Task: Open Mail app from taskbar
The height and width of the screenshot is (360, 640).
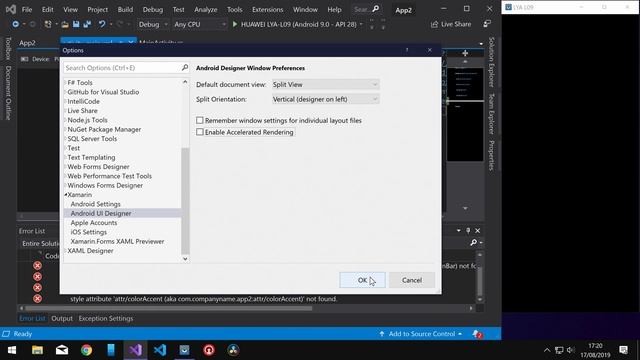Action: click(62, 350)
